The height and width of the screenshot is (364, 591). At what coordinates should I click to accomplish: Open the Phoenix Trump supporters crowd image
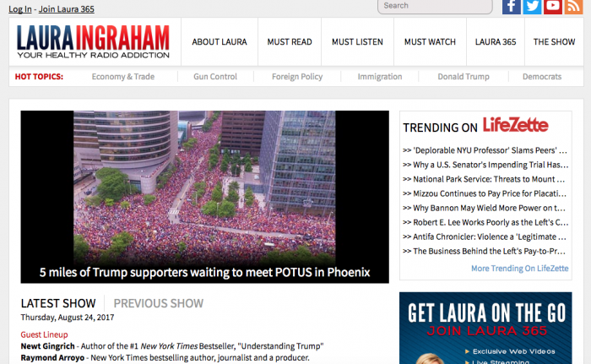click(x=204, y=197)
